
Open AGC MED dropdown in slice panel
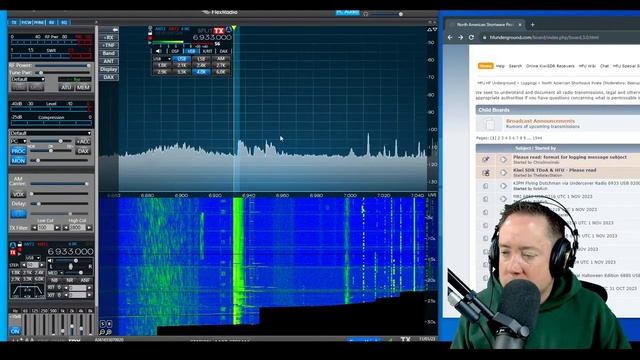(56, 273)
